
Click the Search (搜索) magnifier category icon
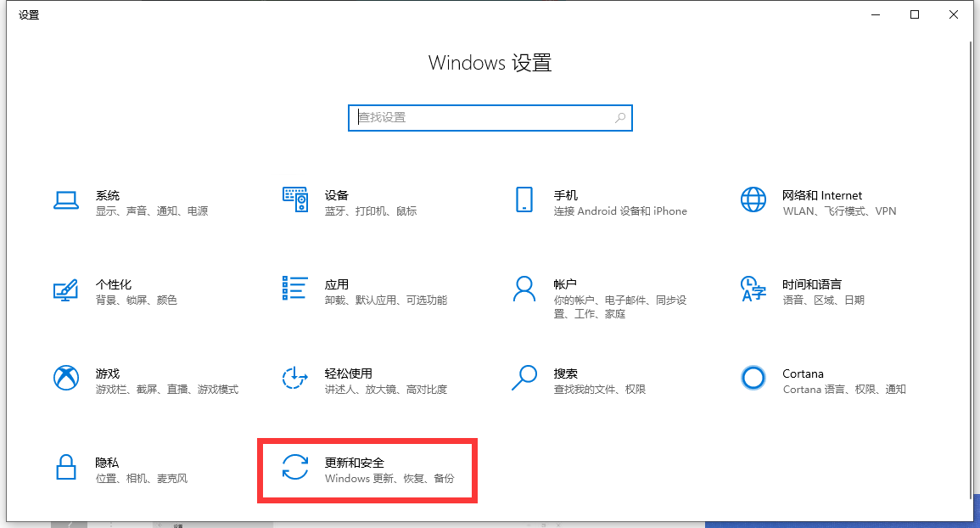(524, 378)
